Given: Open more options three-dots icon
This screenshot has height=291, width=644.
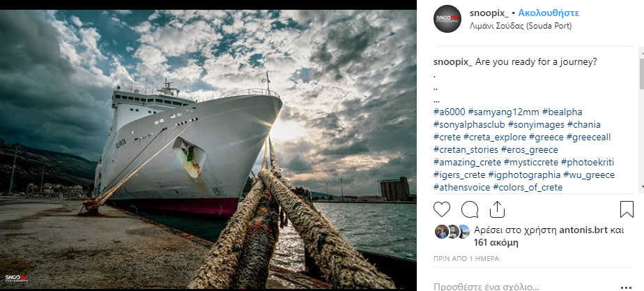Looking at the screenshot, I should [x=627, y=288].
